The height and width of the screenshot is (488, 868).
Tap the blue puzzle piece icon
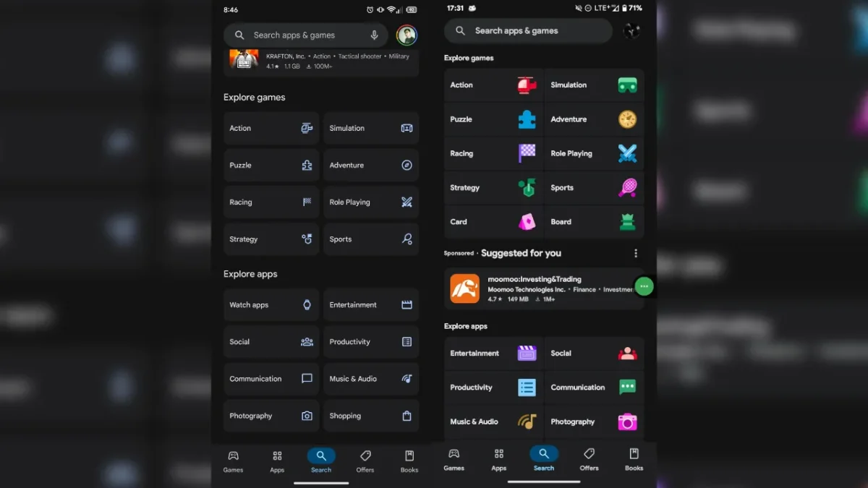527,119
